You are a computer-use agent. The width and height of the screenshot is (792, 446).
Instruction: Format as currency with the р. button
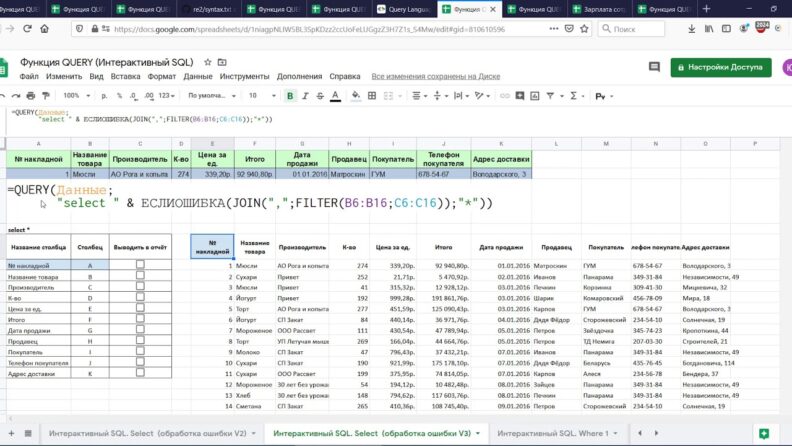(x=104, y=95)
